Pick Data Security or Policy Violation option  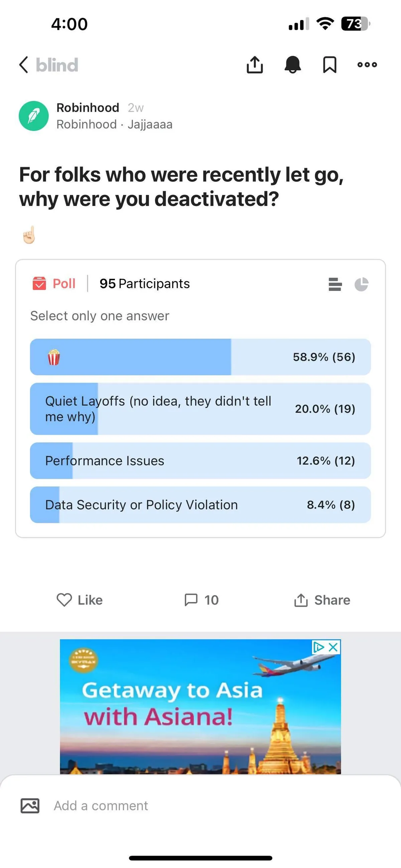[x=200, y=505]
